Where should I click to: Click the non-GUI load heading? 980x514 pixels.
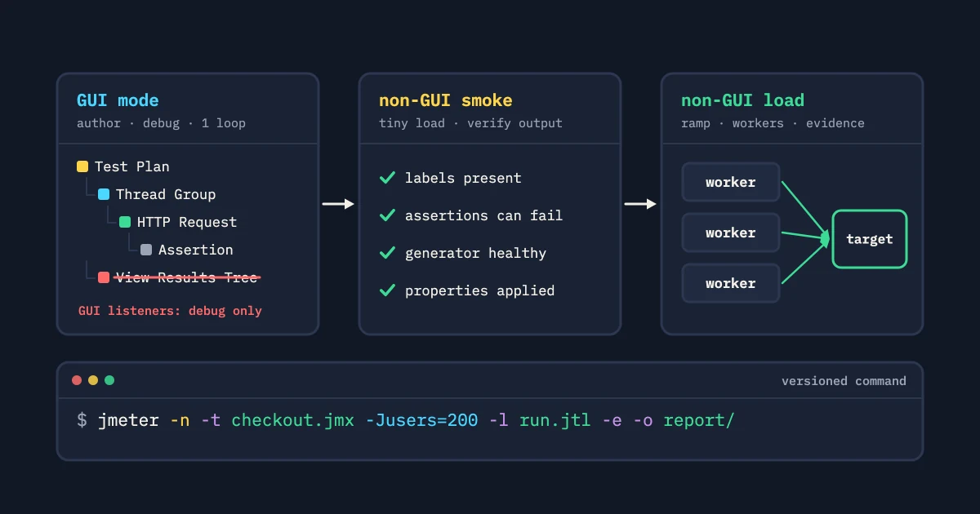[x=743, y=100]
